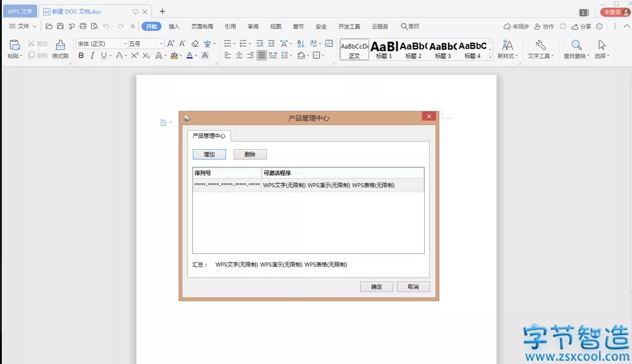Pick the text highlight color

pyautogui.click(x=174, y=56)
